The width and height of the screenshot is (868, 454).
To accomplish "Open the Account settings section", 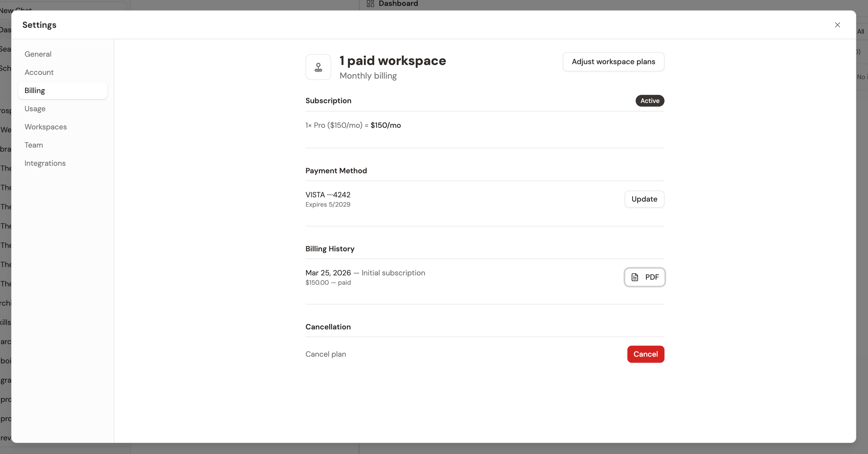I will click(x=39, y=72).
